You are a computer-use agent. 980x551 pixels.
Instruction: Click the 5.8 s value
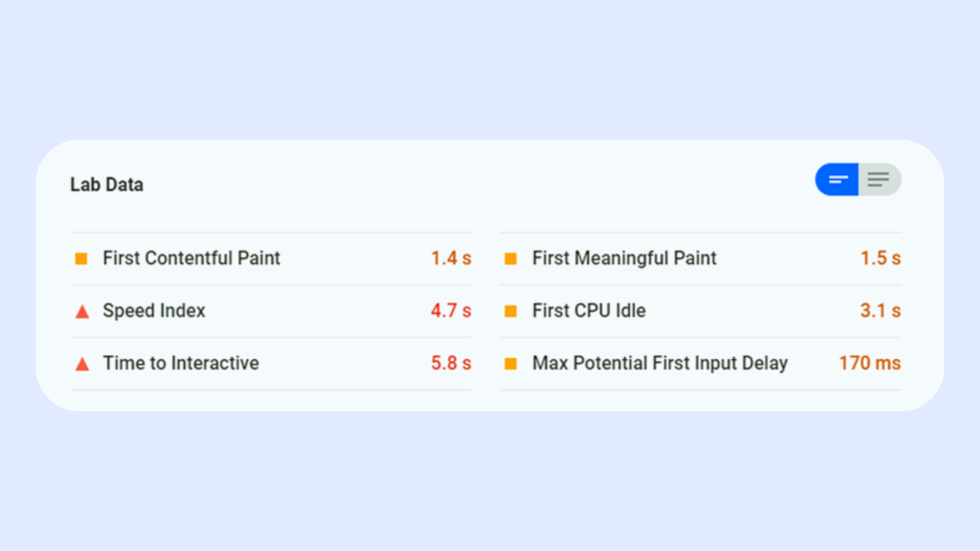point(451,363)
